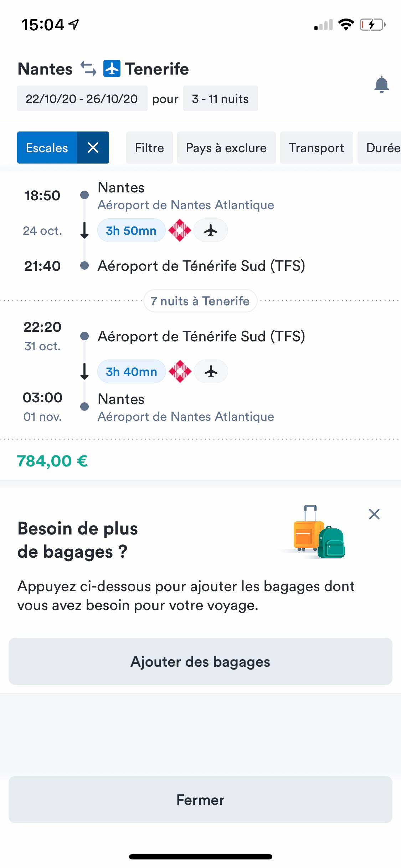This screenshot has height=868, width=401.
Task: Tap the outbound flight plane icon
Action: point(211,231)
